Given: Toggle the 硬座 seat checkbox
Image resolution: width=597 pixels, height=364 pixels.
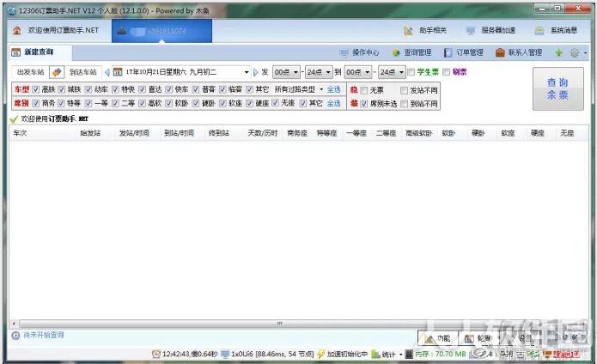Looking at the screenshot, I should (x=249, y=103).
